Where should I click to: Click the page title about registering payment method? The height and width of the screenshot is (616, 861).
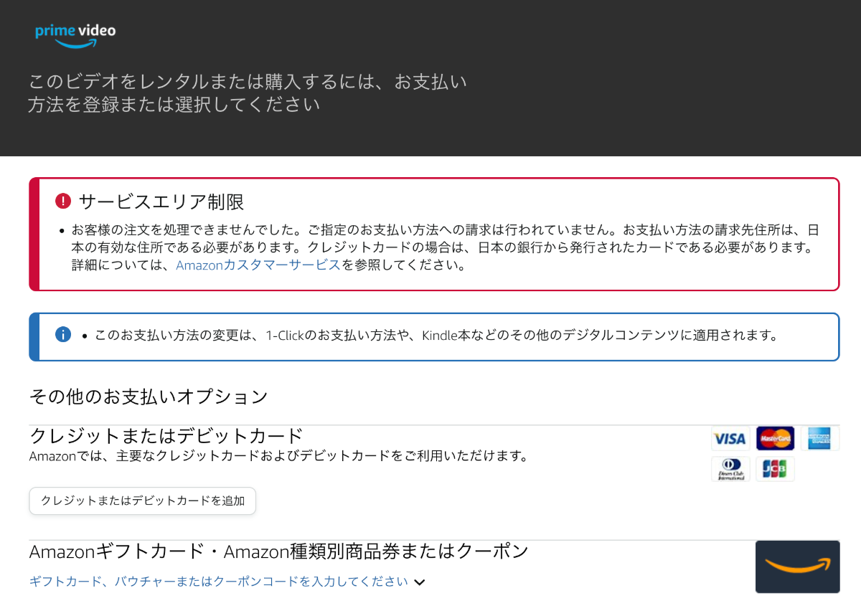click(x=248, y=93)
